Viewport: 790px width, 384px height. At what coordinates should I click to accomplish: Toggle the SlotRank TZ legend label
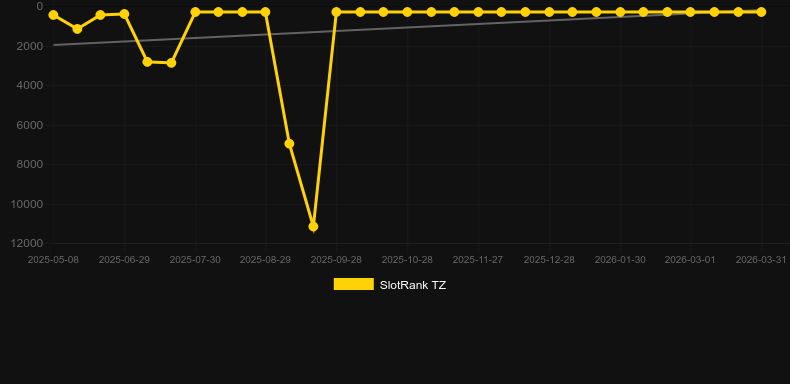pos(413,285)
